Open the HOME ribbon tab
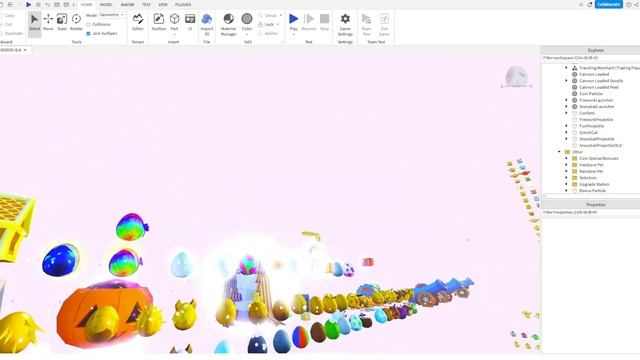This screenshot has width=640, height=360. [x=87, y=4]
